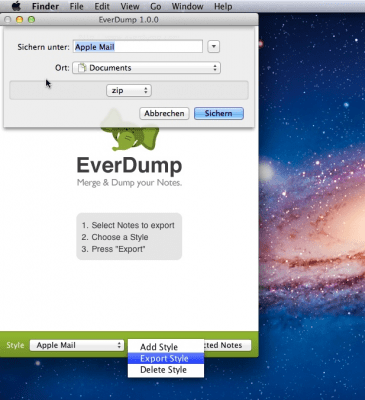
Task: Click the green zoom button of EverDump window
Action: 31,20
